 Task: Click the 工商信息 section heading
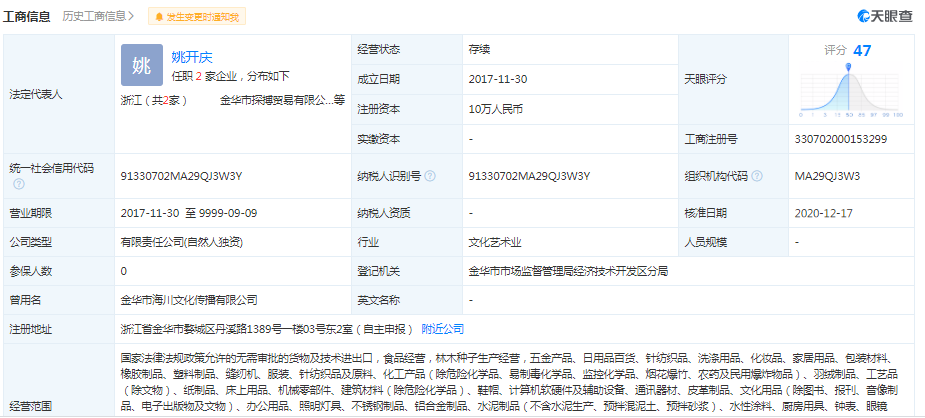coord(27,17)
